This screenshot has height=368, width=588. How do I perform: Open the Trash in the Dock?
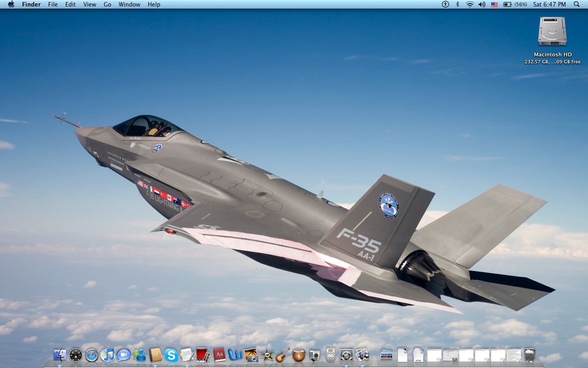pyautogui.click(x=530, y=355)
